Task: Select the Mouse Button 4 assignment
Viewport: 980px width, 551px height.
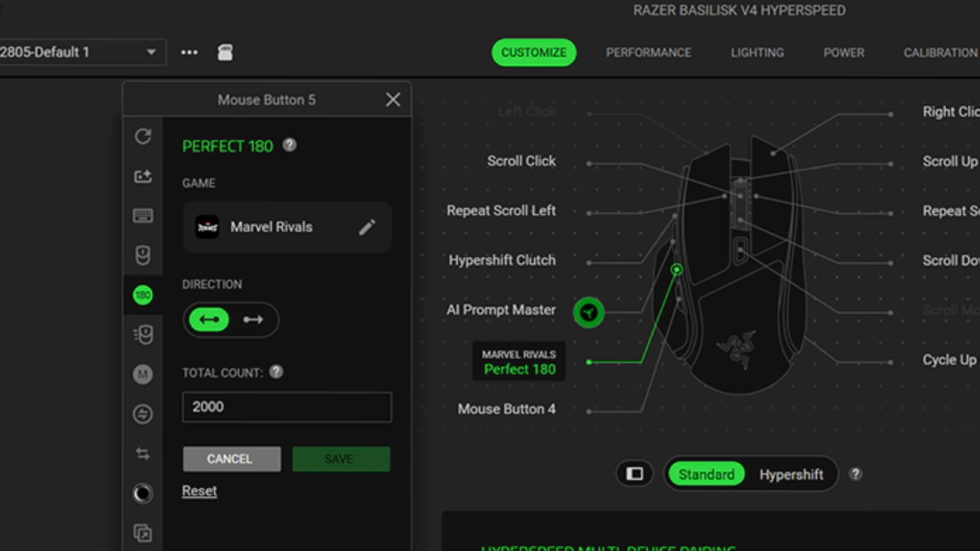Action: 506,409
